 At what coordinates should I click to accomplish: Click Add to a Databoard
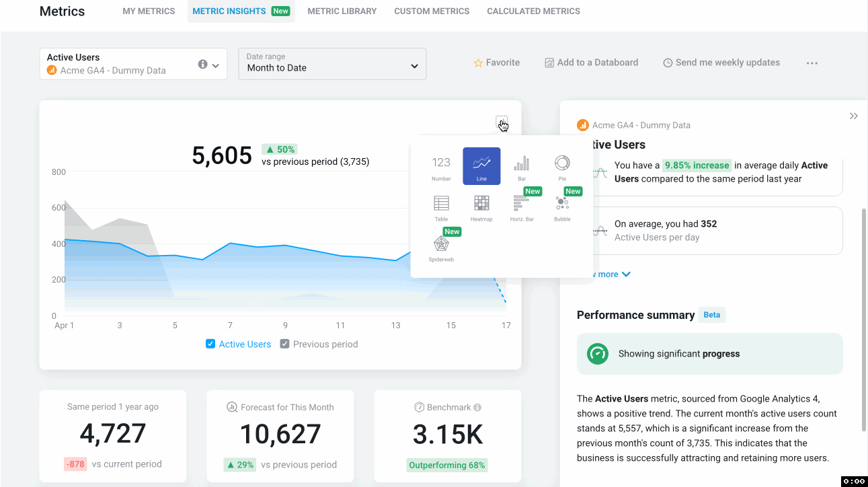(592, 62)
